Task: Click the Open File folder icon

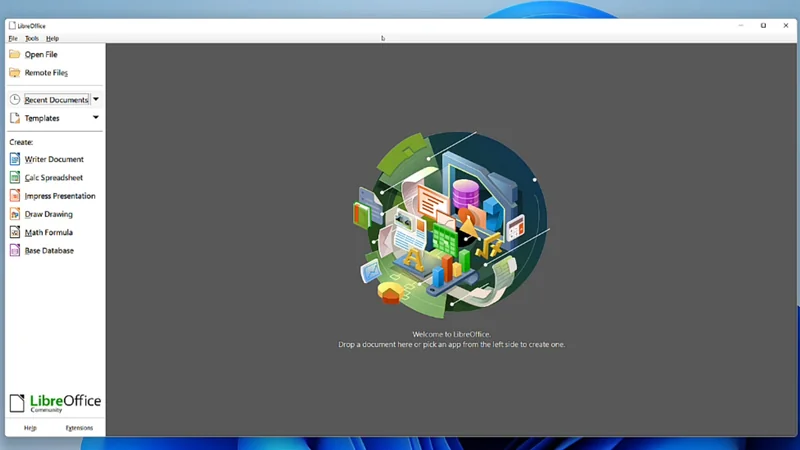Action: [x=15, y=54]
